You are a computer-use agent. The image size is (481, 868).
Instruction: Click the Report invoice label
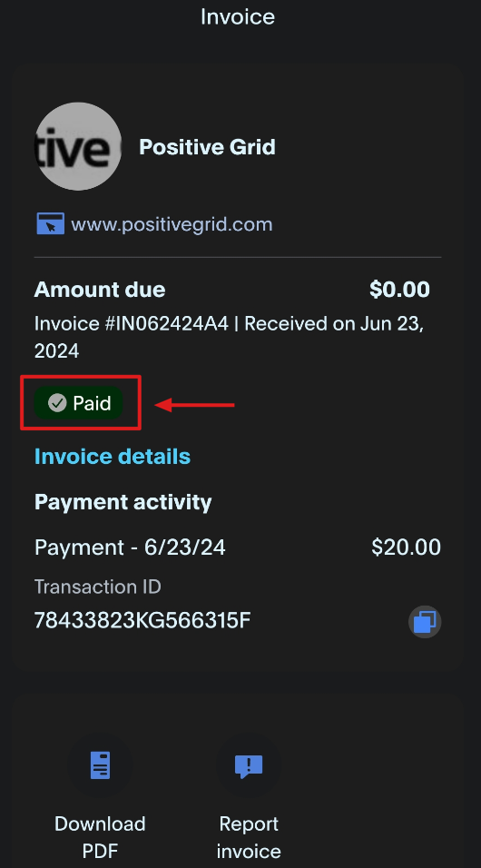[x=249, y=837]
